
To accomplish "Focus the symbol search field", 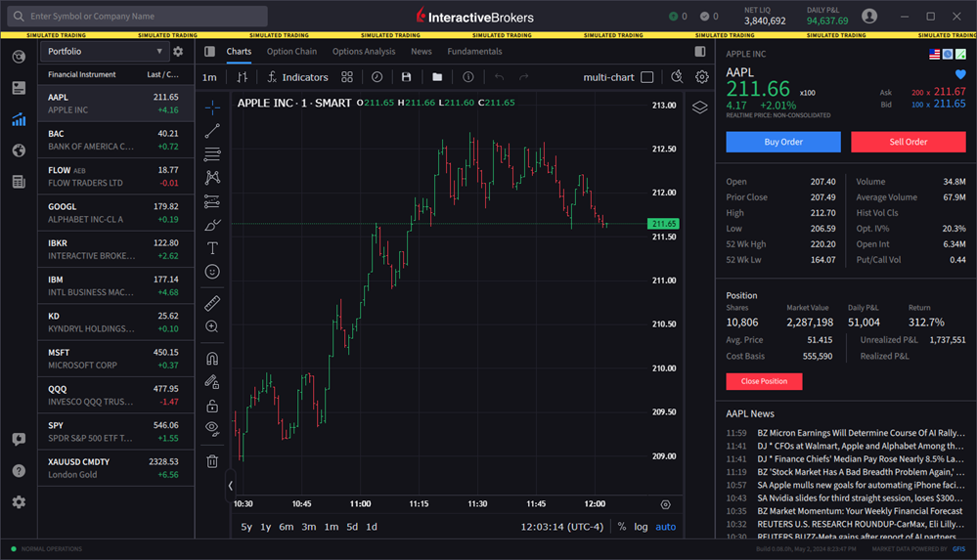I will [x=138, y=17].
